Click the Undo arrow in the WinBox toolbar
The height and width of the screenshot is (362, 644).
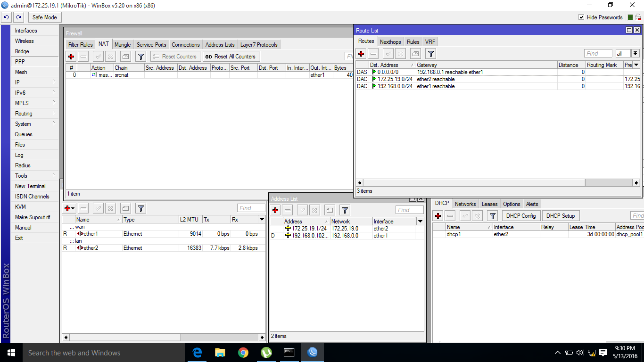[x=7, y=17]
